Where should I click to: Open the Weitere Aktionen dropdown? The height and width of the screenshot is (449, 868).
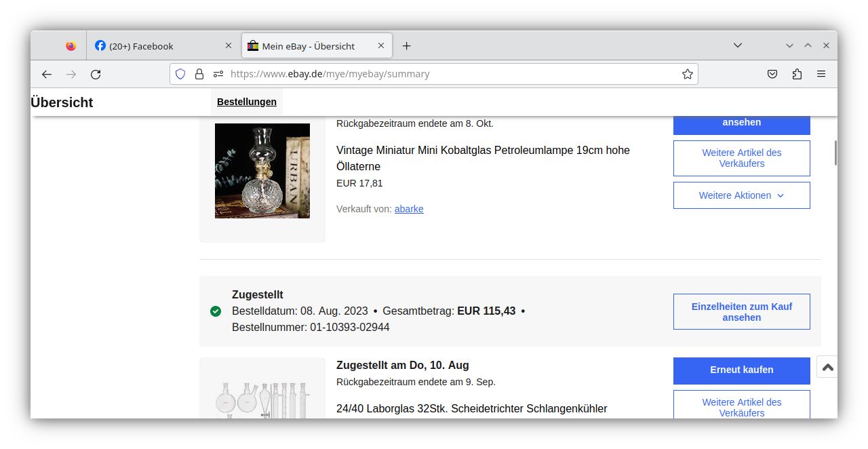pos(741,195)
